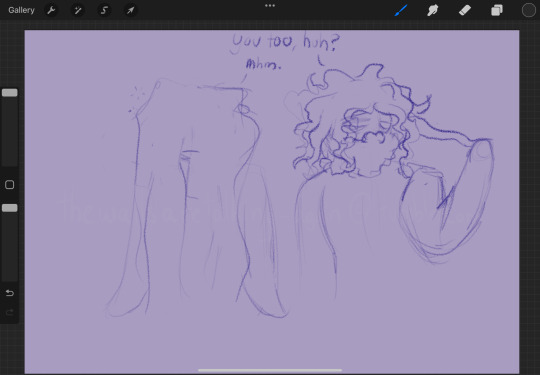
Task: Activate the Transform arrow tool
Action: [130, 10]
